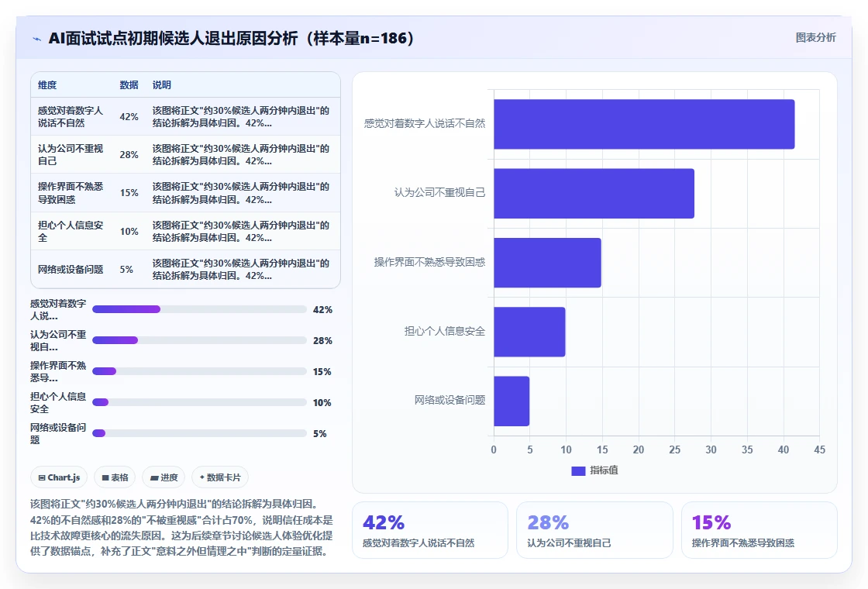The image size is (868, 589).
Task: Select the Chart.js tag chip
Action: point(59,477)
